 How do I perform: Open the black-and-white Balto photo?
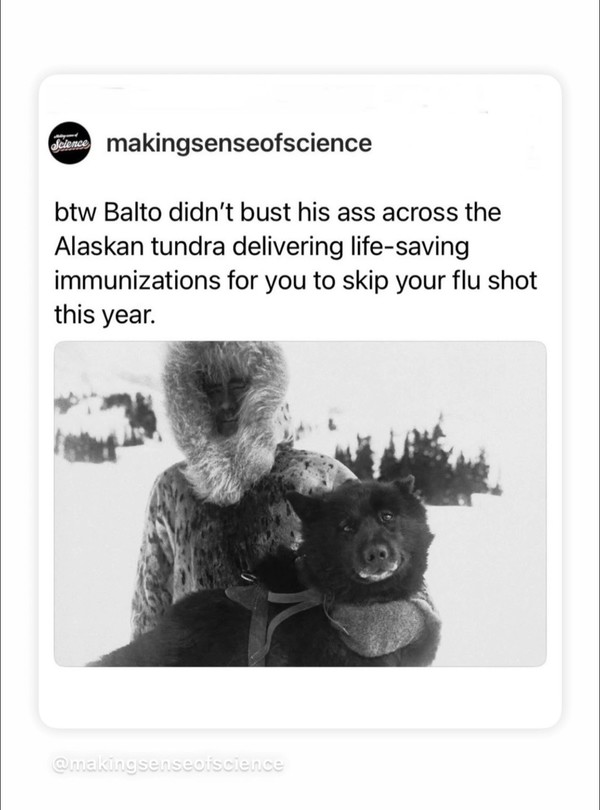[x=300, y=504]
